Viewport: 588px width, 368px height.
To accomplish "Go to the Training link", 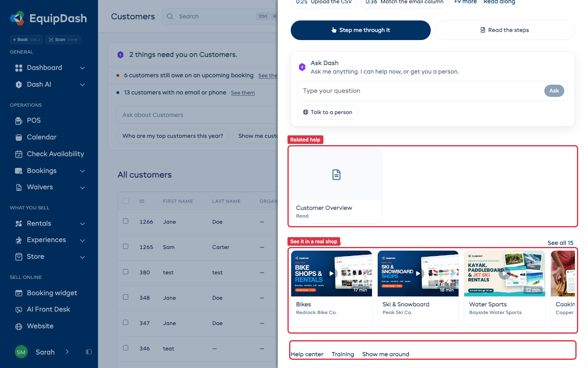I will (343, 354).
